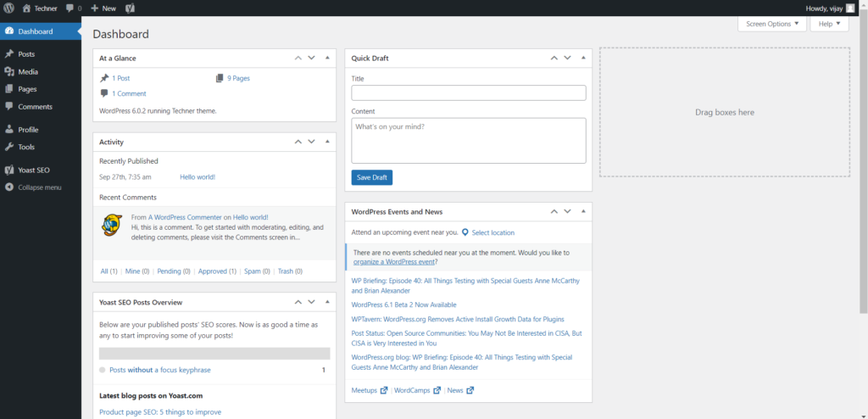This screenshot has height=419, width=868.
Task: Open the Meetups external link
Action: click(x=370, y=390)
